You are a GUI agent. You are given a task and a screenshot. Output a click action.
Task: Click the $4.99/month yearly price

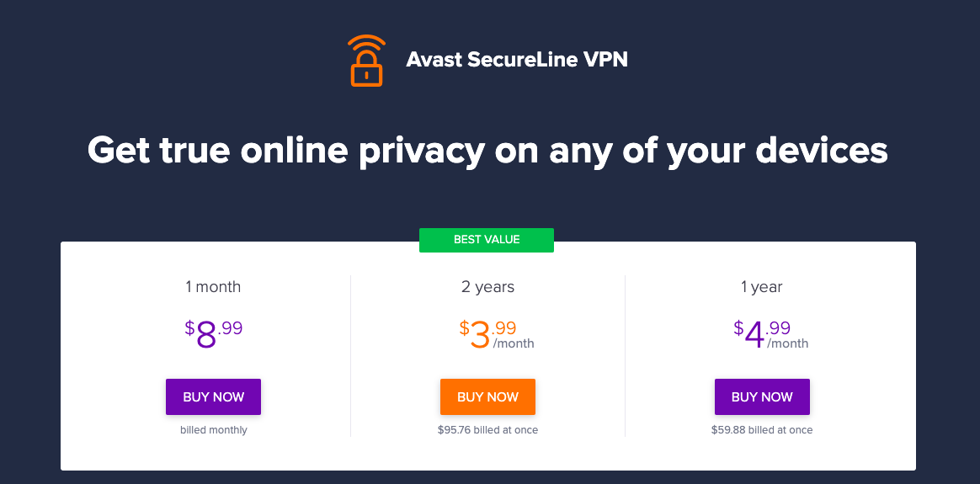click(x=770, y=334)
